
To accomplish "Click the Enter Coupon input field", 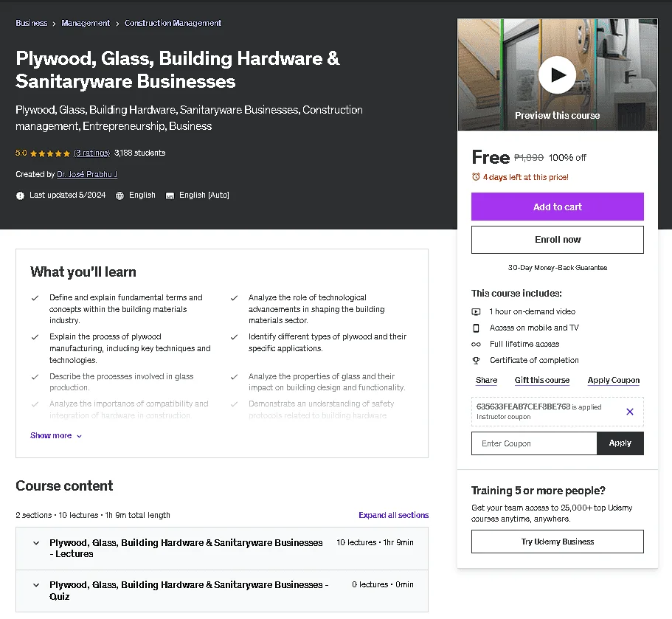I will (534, 443).
